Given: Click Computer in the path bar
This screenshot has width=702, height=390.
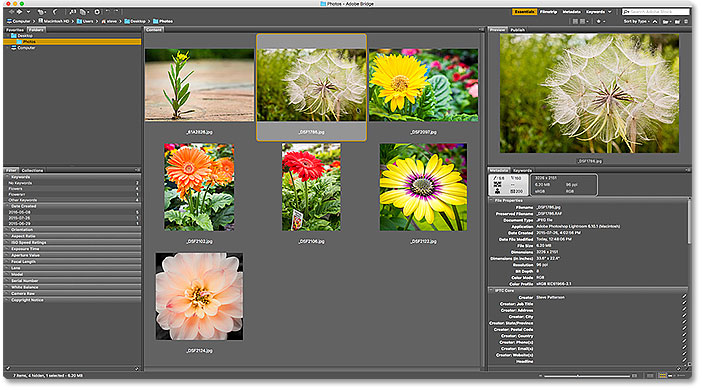Looking at the screenshot, I should 19,21.
